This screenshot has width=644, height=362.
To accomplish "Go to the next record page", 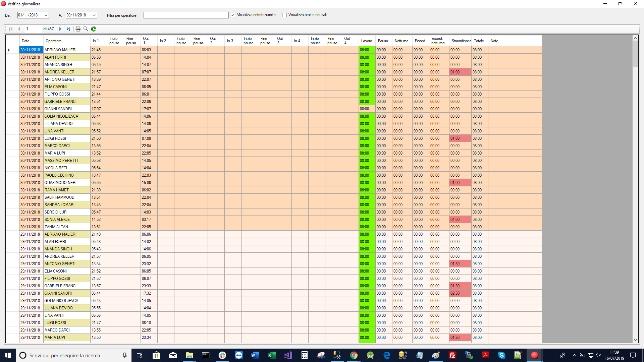I will (x=60, y=29).
